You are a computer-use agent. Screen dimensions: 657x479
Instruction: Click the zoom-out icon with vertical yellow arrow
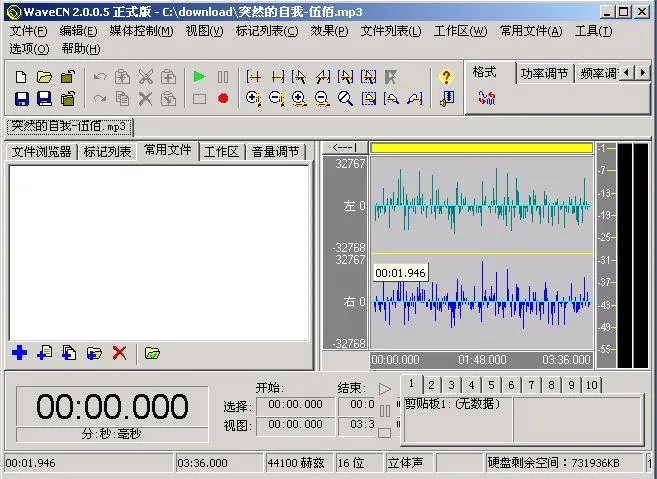pos(277,99)
